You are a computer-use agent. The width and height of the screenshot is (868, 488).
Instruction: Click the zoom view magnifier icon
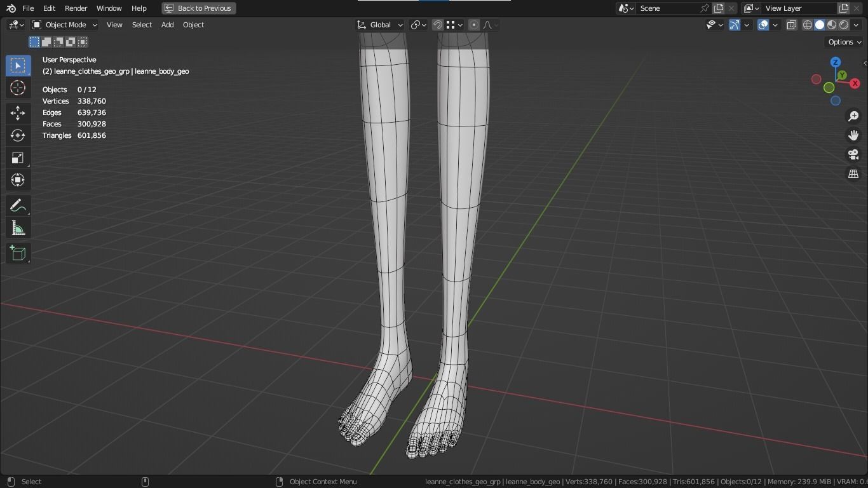click(853, 116)
